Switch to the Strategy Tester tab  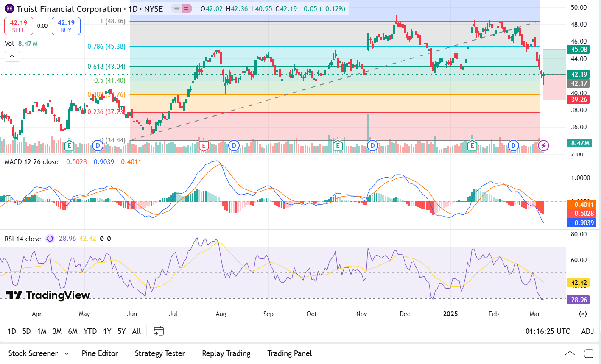159,353
